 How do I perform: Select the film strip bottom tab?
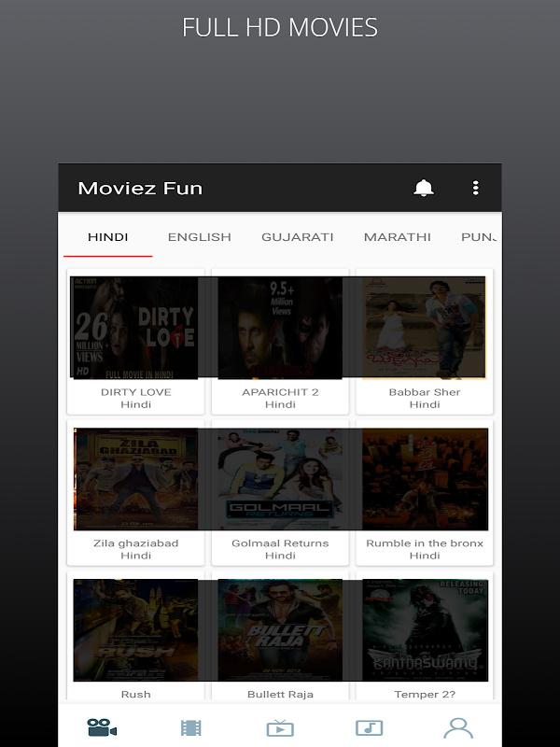(x=191, y=728)
